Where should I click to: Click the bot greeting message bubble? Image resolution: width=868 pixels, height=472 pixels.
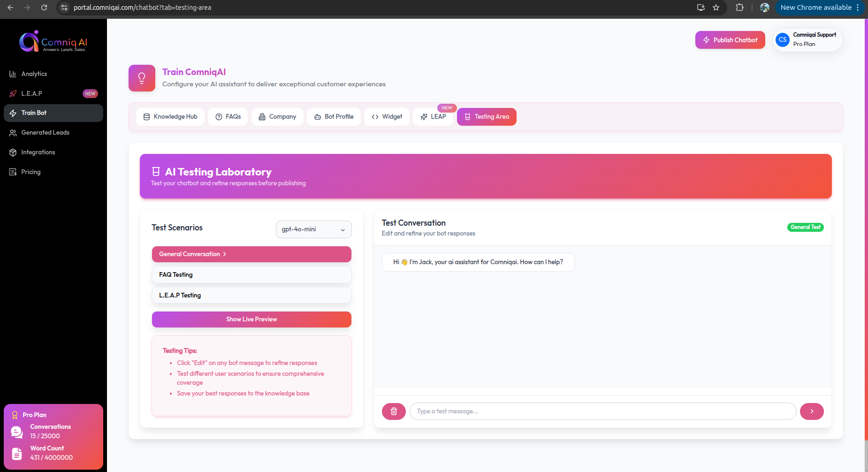tap(478, 262)
